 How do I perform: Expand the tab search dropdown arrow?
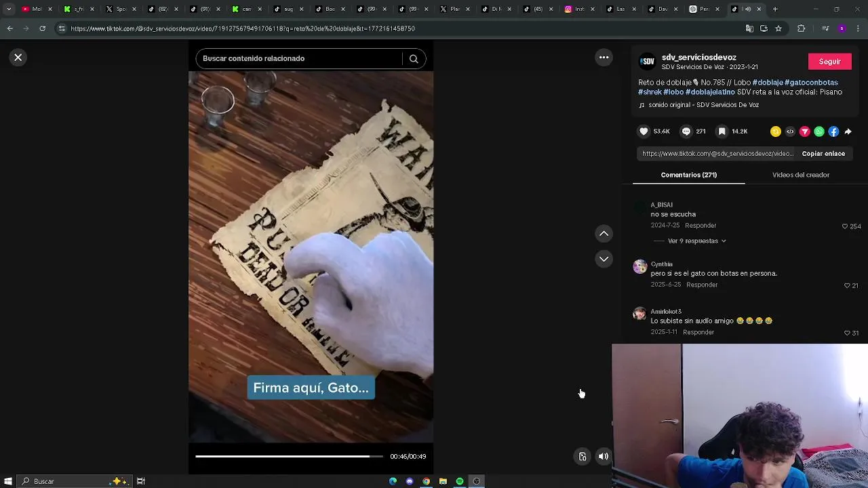coord(9,9)
